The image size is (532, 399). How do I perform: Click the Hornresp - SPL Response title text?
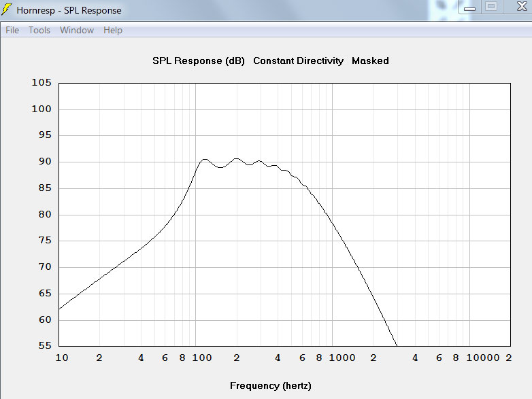coord(69,10)
